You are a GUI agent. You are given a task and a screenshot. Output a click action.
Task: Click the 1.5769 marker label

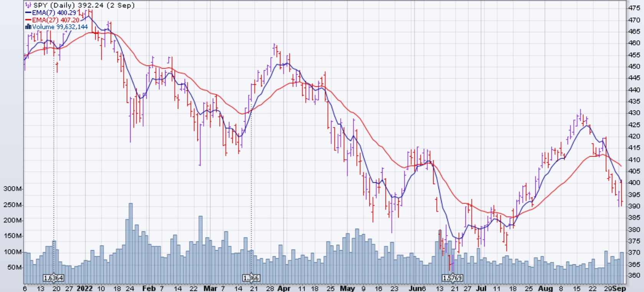point(452,278)
